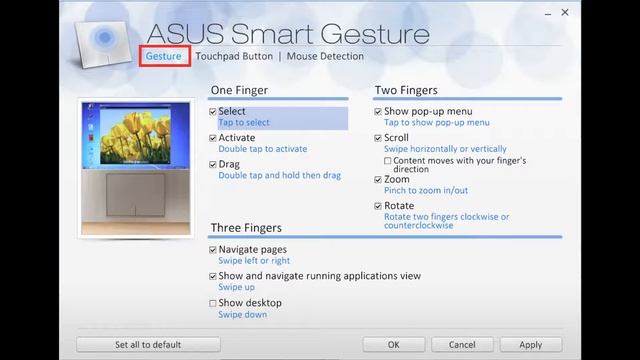The width and height of the screenshot is (640, 360).
Task: Toggle the Activate checkbox
Action: coord(213,138)
